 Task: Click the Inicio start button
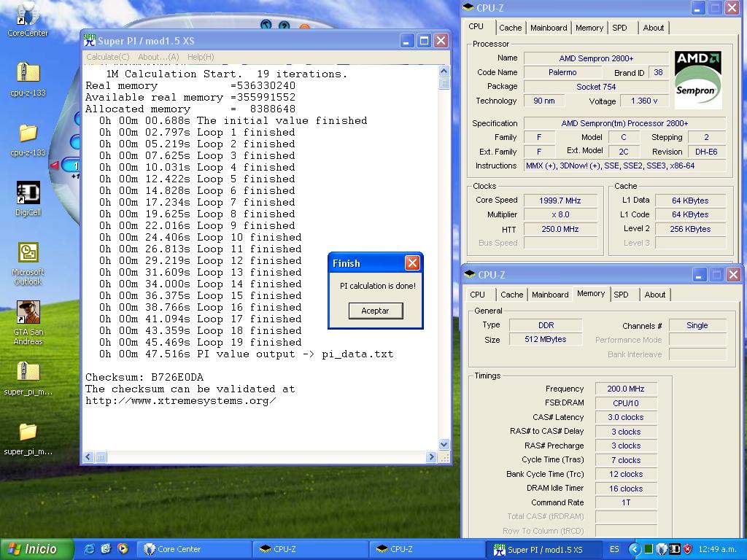coord(38,549)
